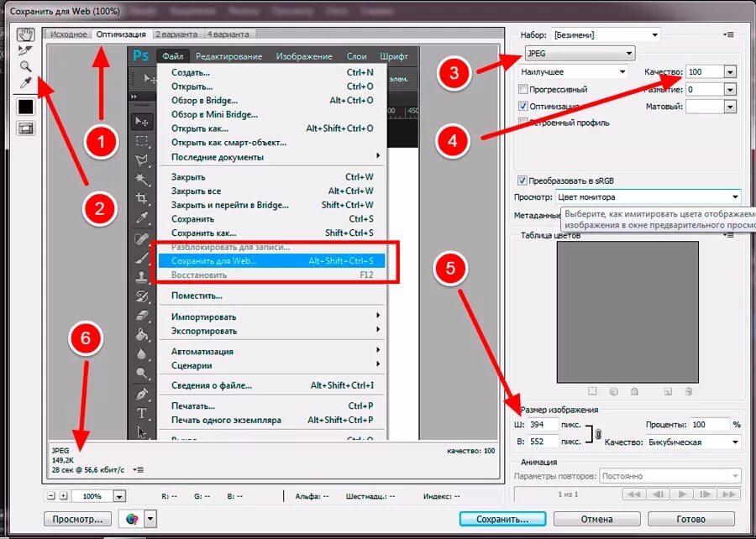This screenshot has width=756, height=539.
Task: Open the Просмотр Цвет монитора dropdown
Action: (648, 197)
